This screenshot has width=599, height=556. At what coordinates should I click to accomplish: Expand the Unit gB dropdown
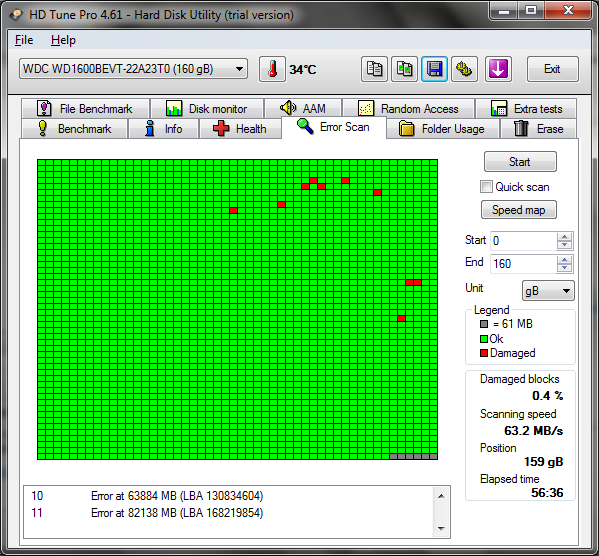click(548, 291)
